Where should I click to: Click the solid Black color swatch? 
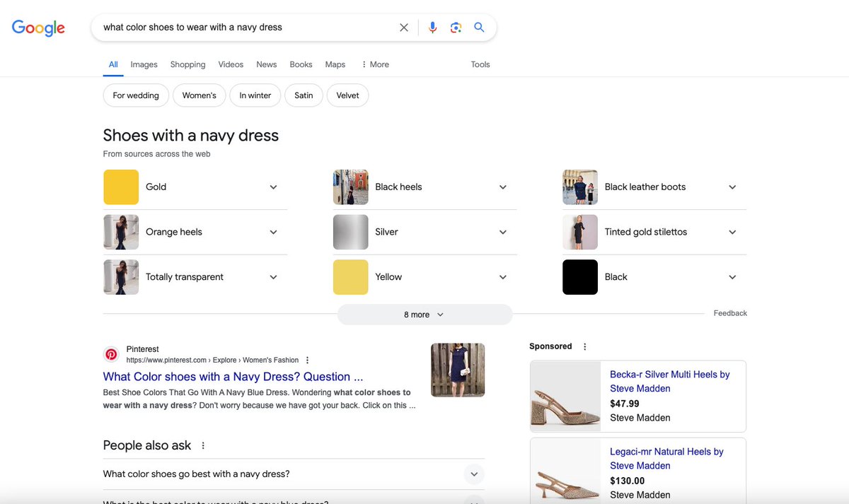coord(580,277)
